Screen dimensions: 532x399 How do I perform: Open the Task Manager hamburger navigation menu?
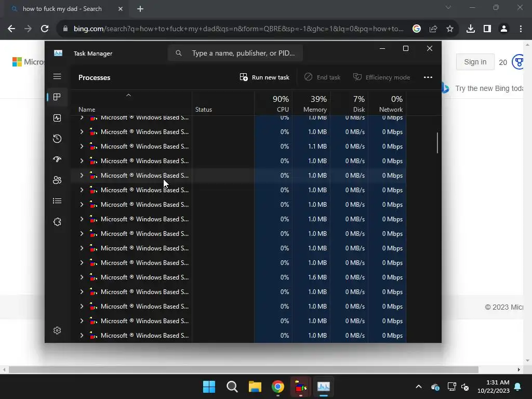coord(57,76)
